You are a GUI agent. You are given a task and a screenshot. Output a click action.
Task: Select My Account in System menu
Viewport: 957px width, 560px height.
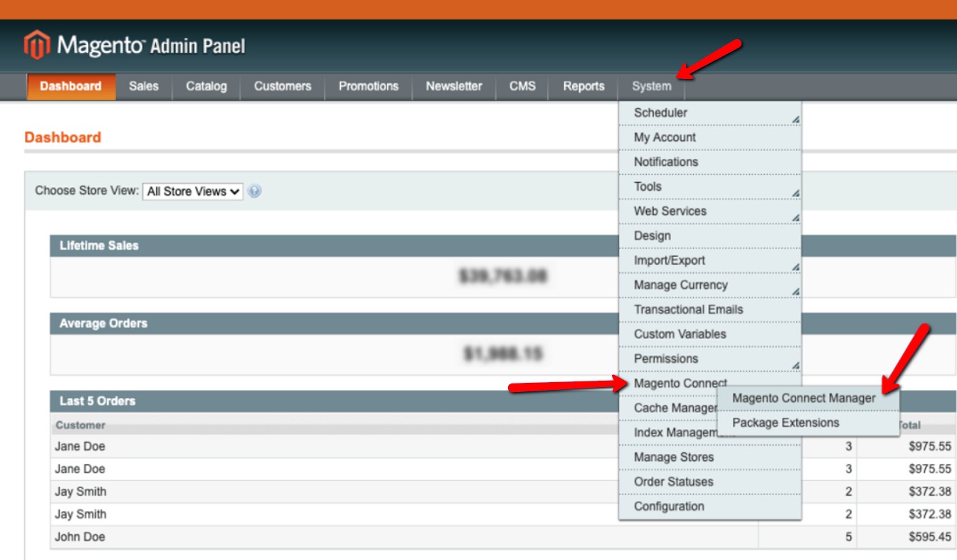pos(710,137)
